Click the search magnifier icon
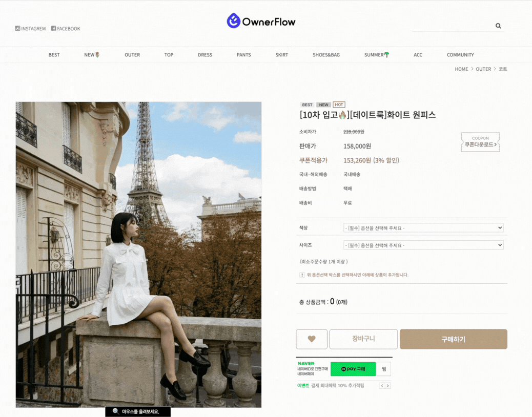Viewport: 532px width, 417px height. (498, 26)
